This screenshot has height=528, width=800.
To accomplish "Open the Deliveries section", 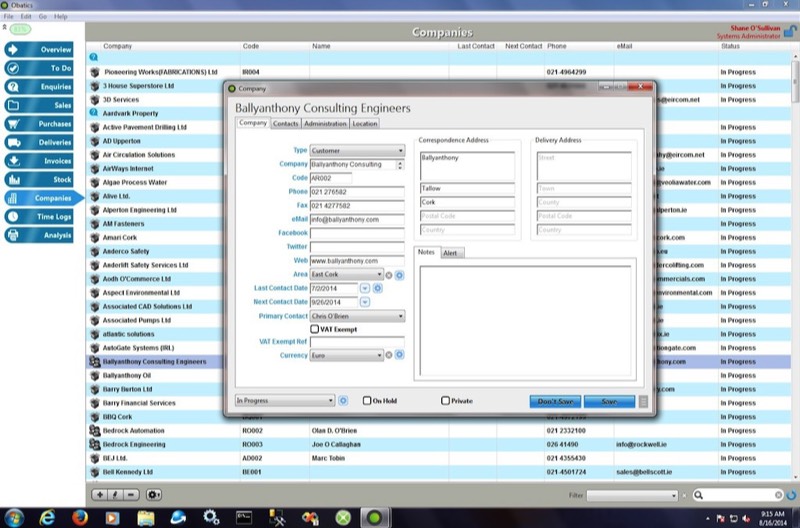I will pos(39,142).
